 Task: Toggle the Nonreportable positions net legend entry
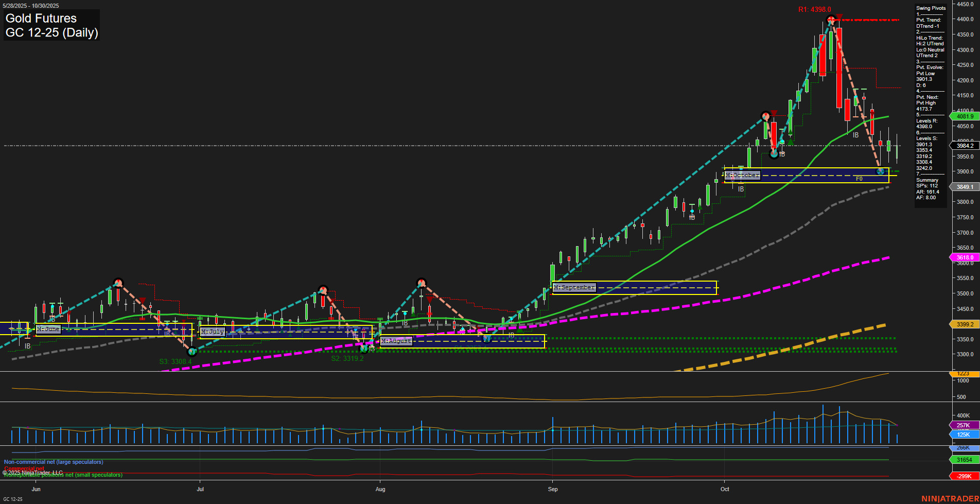click(62, 475)
